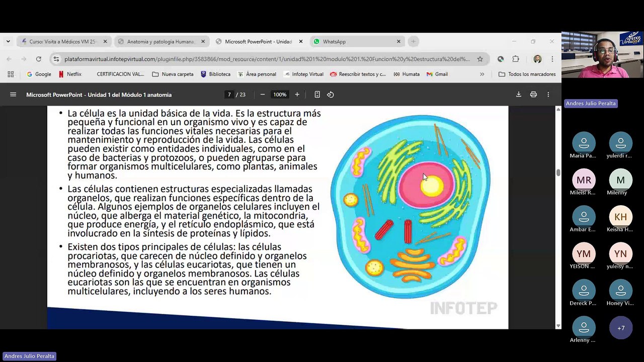Go forward to next page
The width and height of the screenshot is (644, 362).
tap(24, 59)
